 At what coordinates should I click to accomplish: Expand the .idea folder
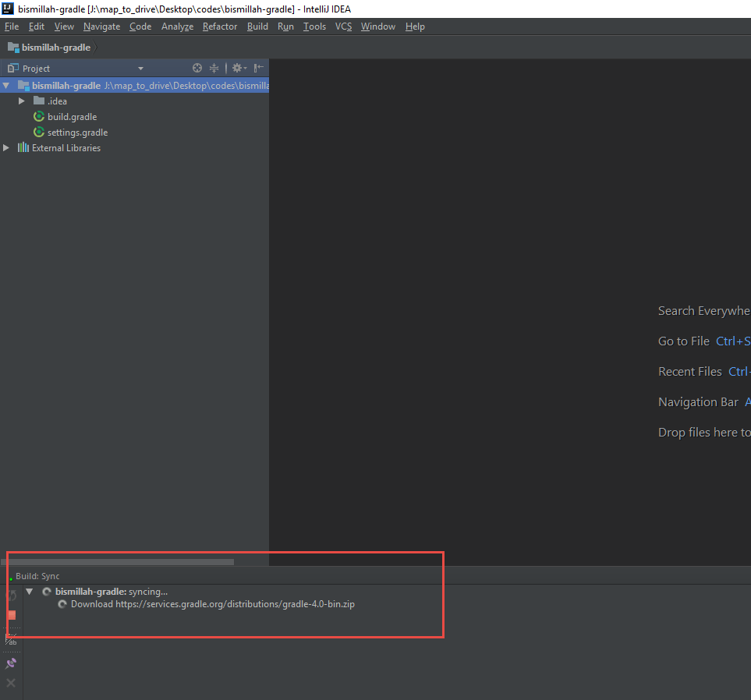[x=20, y=101]
